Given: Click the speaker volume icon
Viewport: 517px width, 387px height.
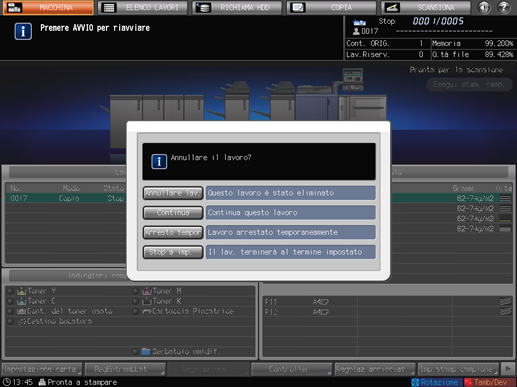Looking at the screenshot, I should 484,7.
